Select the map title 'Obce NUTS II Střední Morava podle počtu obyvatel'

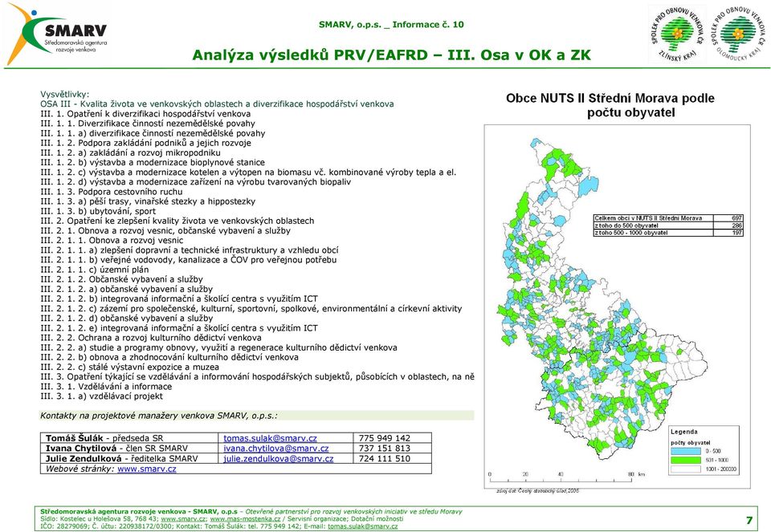click(610, 105)
